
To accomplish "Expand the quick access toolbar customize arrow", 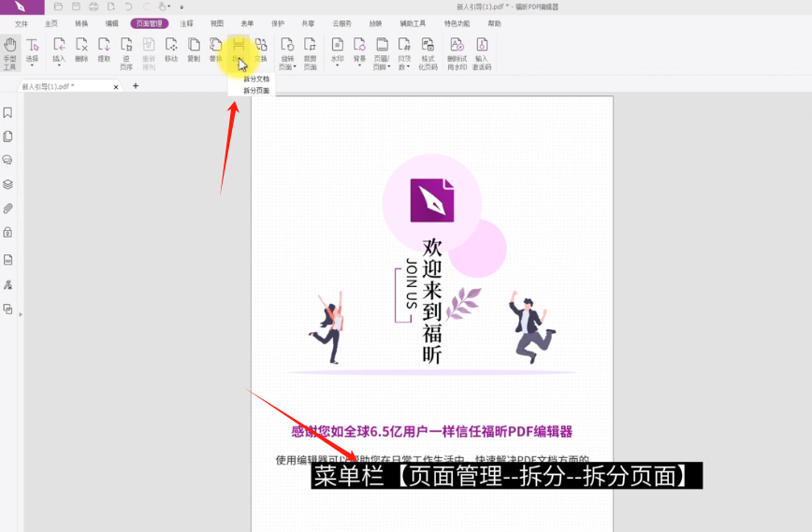I will coord(181,7).
